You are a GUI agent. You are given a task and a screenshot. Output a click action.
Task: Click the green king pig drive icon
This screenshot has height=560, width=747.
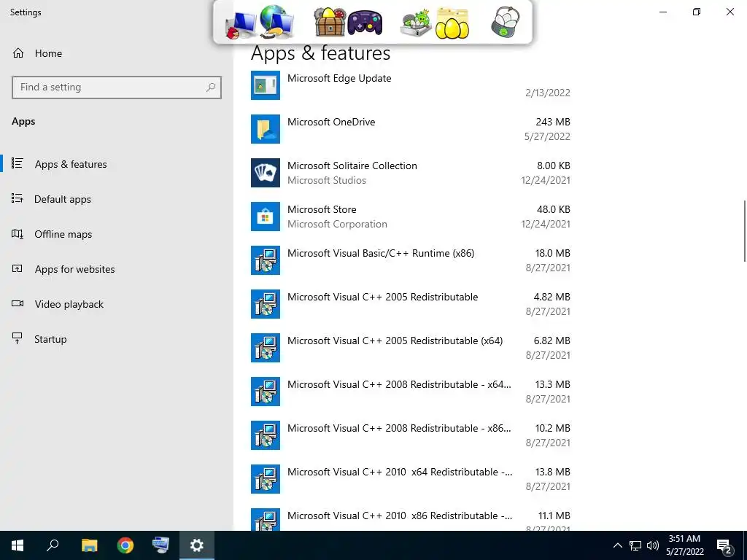pyautogui.click(x=415, y=24)
